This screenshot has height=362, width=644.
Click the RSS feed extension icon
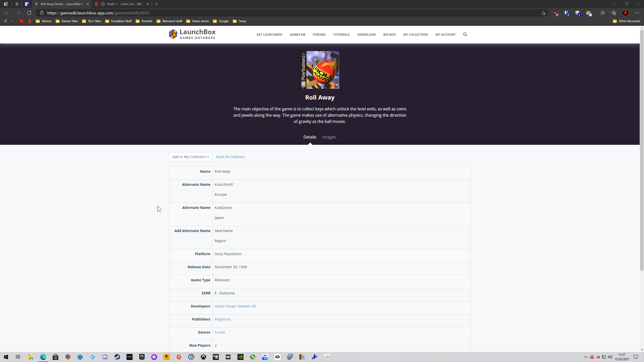coord(578,13)
